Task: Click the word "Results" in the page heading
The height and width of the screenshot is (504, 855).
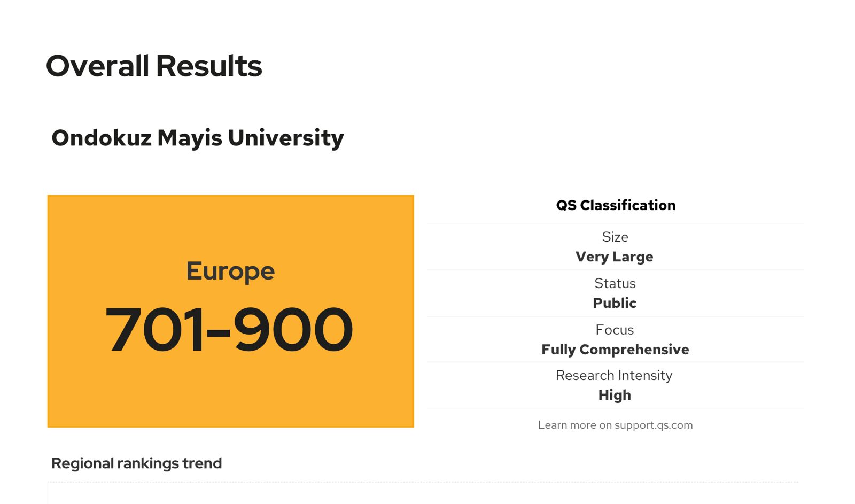Action: (x=209, y=66)
